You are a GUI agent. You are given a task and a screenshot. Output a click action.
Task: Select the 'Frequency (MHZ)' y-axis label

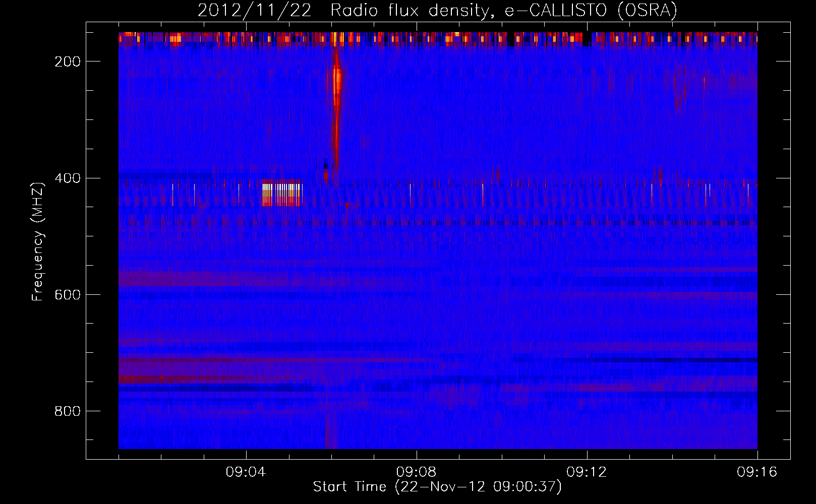38,241
